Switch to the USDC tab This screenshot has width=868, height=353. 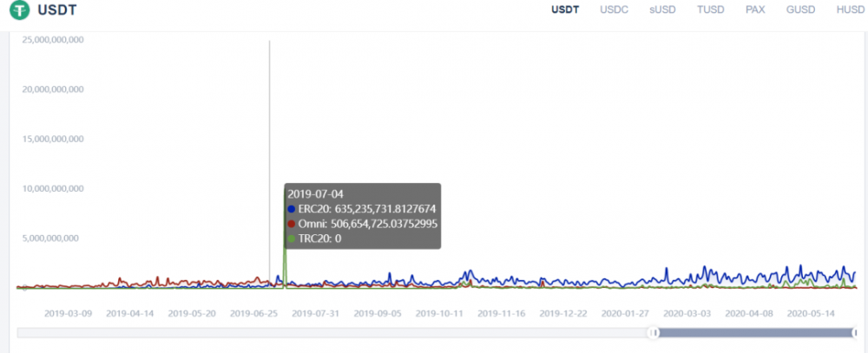pyautogui.click(x=615, y=10)
